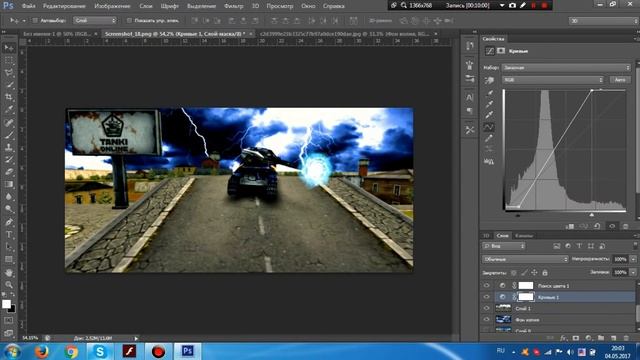Open the Фильтр menu

[233, 6]
